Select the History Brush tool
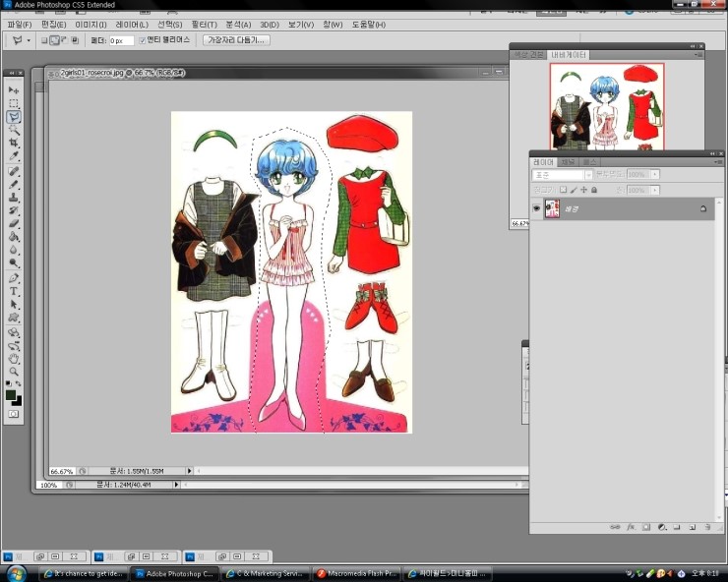Image resolution: width=728 pixels, height=582 pixels. 14,210
